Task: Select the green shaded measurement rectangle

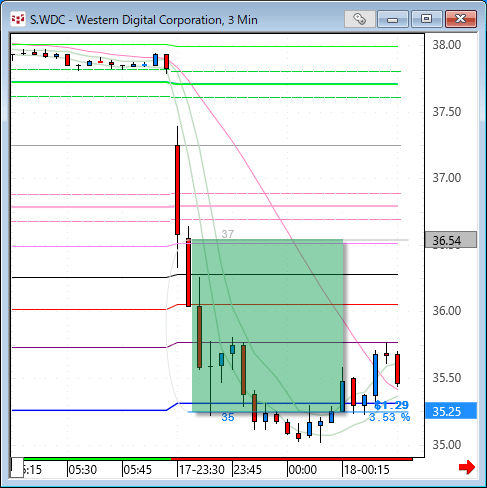Action: click(268, 326)
